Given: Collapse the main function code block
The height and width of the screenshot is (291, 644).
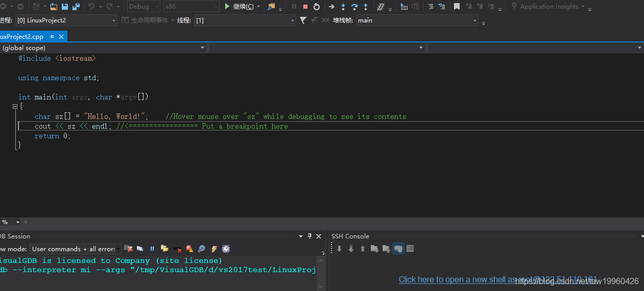Looking at the screenshot, I should [x=15, y=106].
